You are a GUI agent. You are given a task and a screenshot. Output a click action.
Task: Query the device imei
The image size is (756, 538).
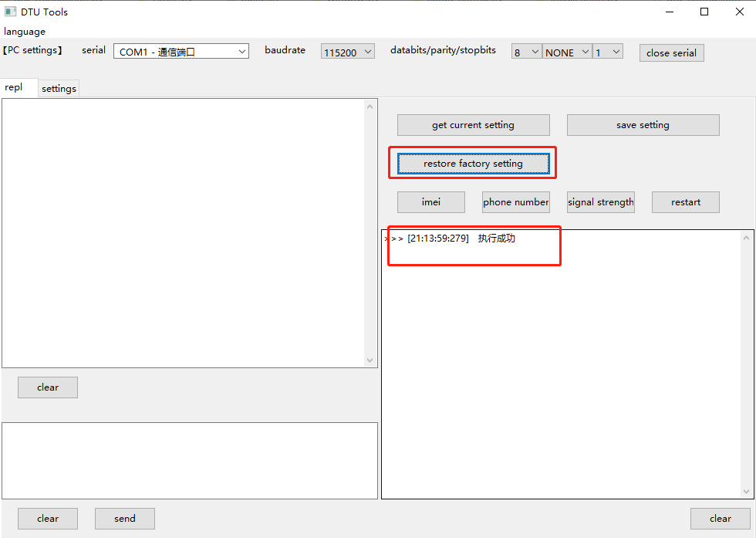pos(430,201)
